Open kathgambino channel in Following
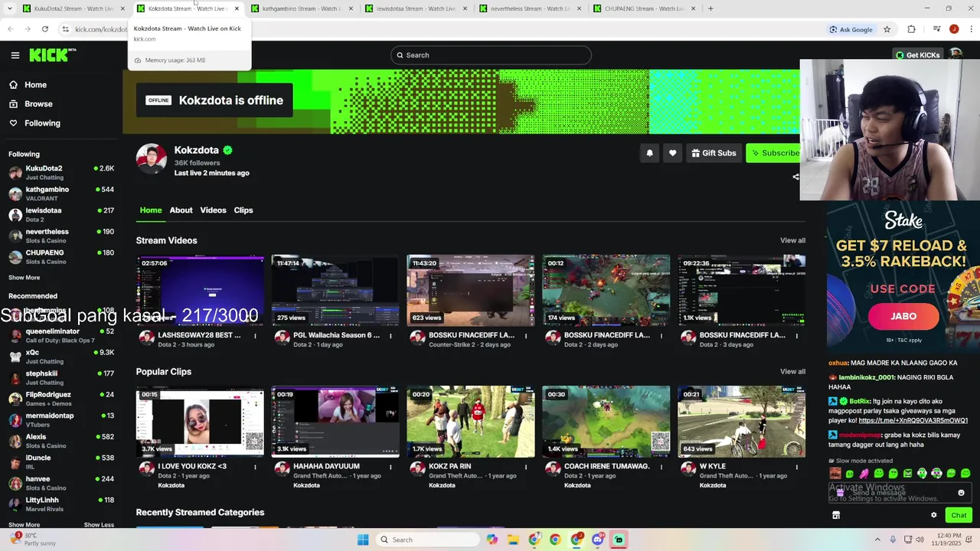The width and height of the screenshot is (980, 551). click(x=61, y=194)
